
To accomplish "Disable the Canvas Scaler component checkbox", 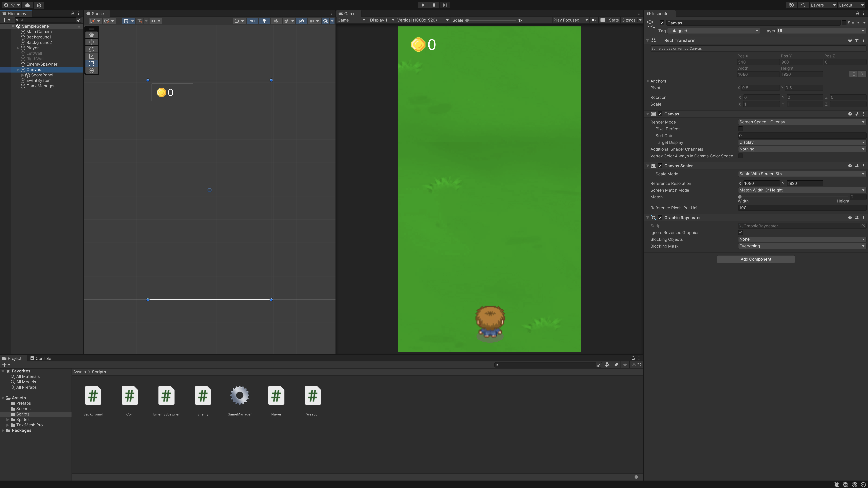I will (x=660, y=166).
